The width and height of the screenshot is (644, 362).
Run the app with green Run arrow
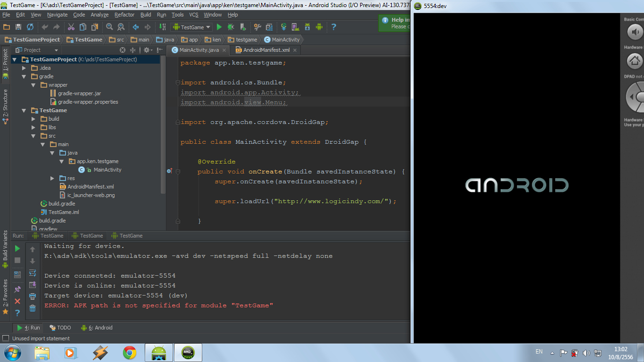tap(219, 27)
